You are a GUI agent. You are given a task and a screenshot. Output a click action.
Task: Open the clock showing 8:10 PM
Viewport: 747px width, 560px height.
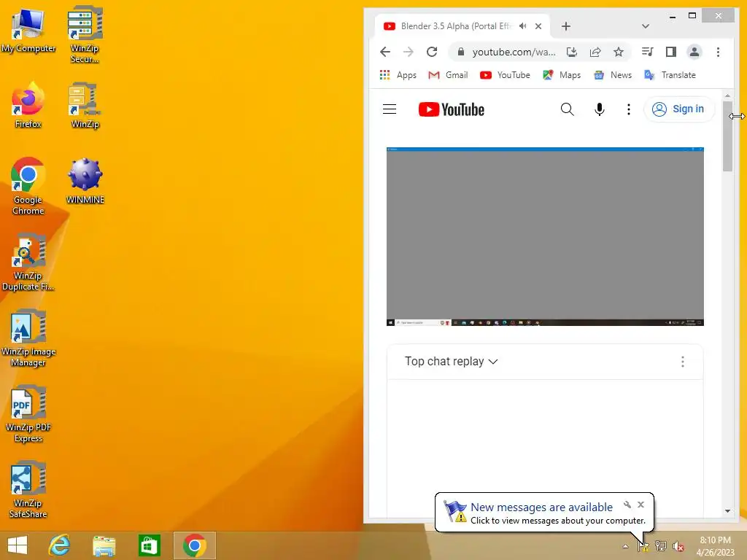715,546
